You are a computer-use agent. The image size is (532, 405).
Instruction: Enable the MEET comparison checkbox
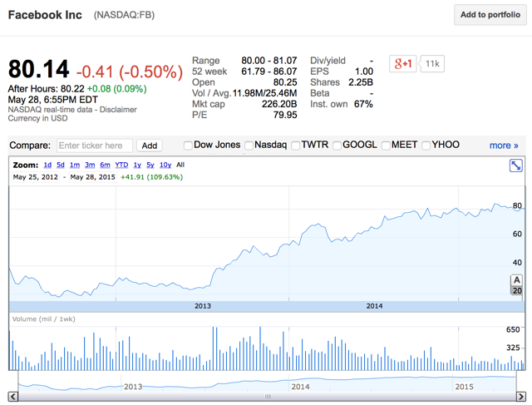[x=386, y=146]
